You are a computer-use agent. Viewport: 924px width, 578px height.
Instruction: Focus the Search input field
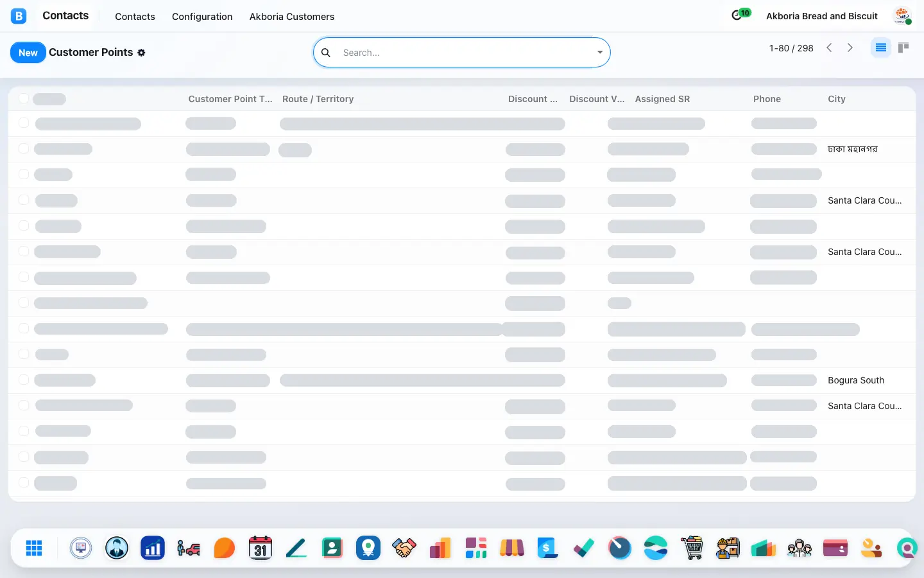click(466, 53)
